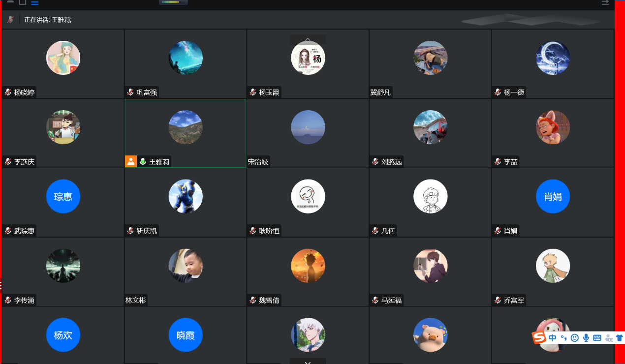This screenshot has width=625, height=364.
Task: Toggle Sogou Chinese/English mode 中
Action: coord(553,338)
